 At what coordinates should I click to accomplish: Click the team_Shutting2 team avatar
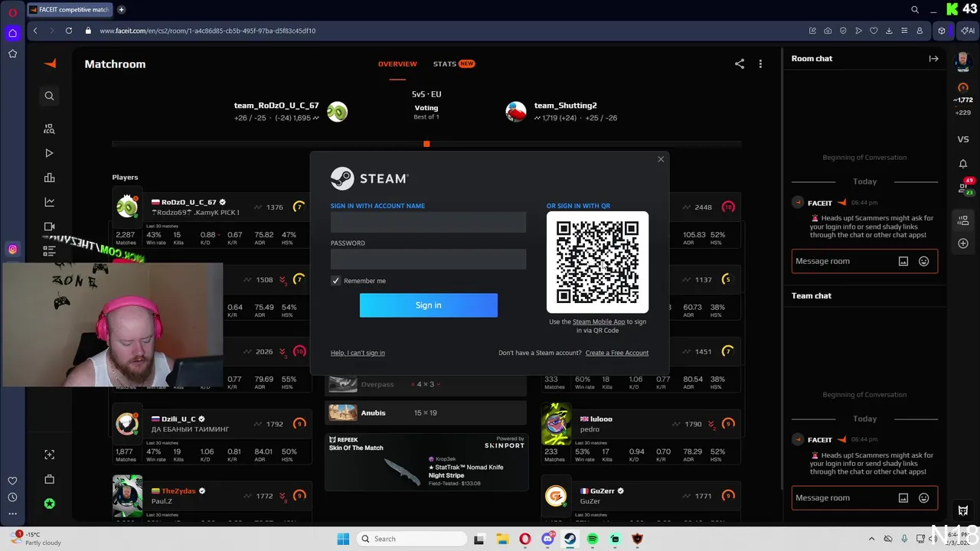[516, 111]
